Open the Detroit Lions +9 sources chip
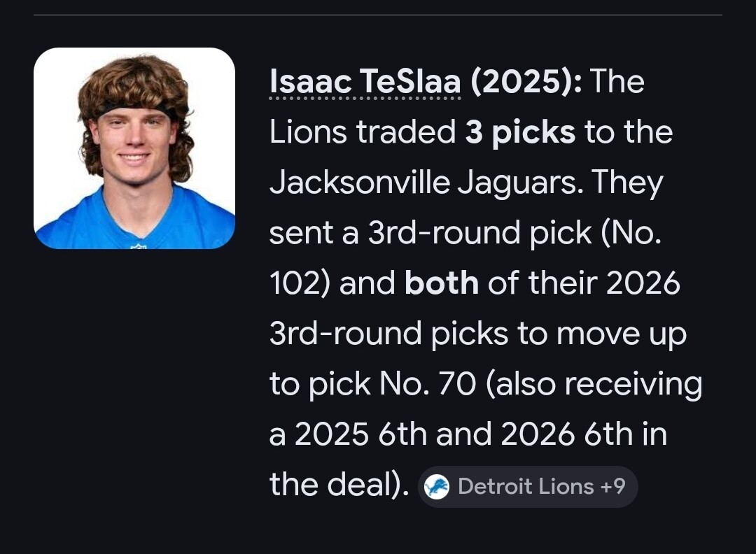 point(527,486)
